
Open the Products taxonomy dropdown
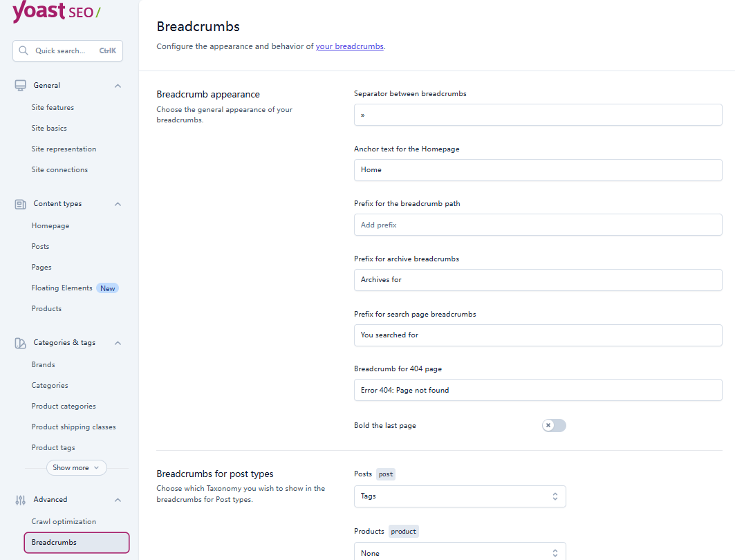click(460, 552)
